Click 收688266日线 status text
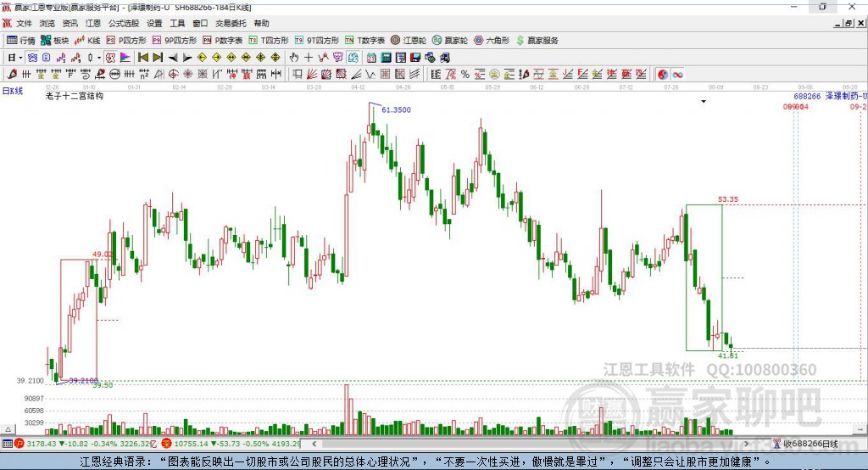This screenshot has height=470, width=868. tap(810, 444)
